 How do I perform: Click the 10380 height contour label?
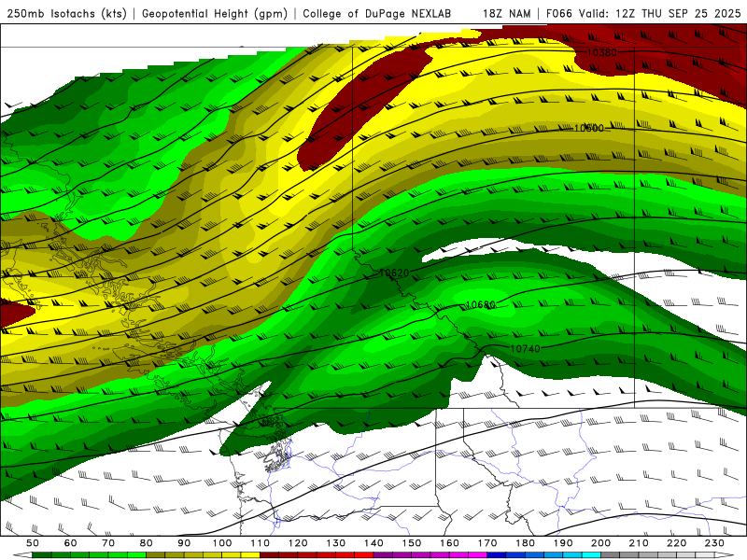[x=601, y=52]
